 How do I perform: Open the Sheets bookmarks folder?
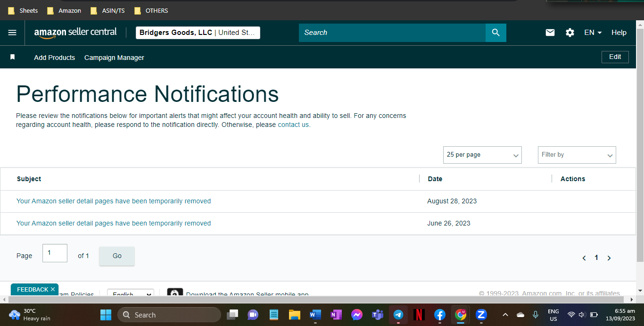coord(23,10)
